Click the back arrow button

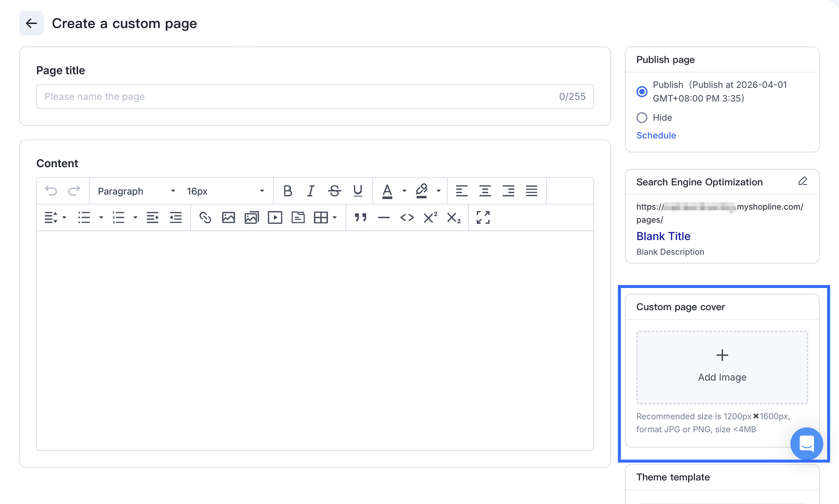(31, 23)
